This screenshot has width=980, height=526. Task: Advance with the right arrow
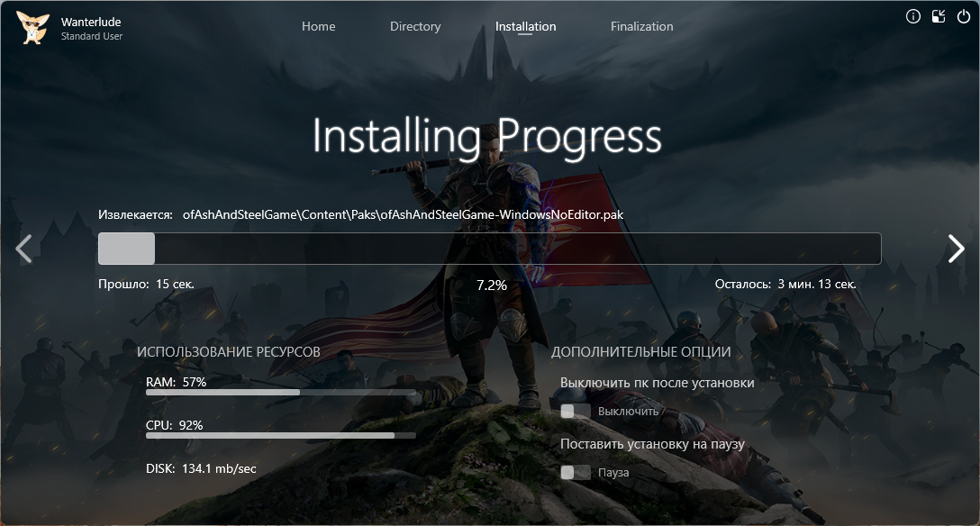pyautogui.click(x=956, y=249)
